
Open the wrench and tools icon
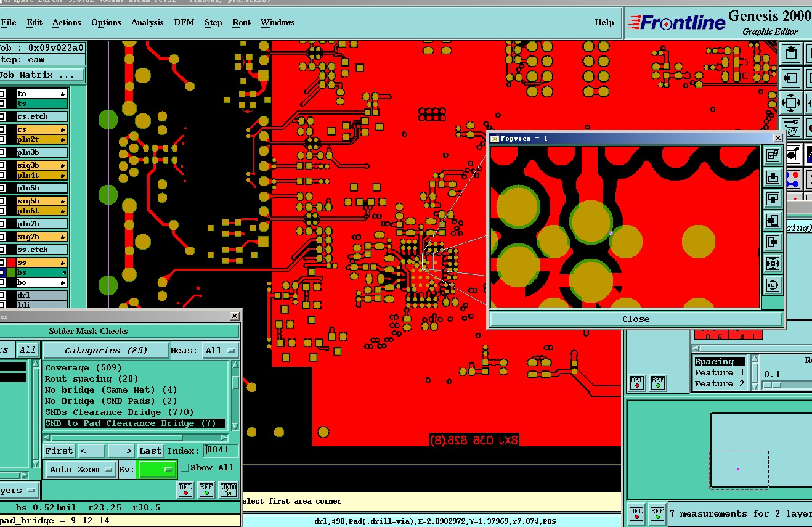pos(792,127)
